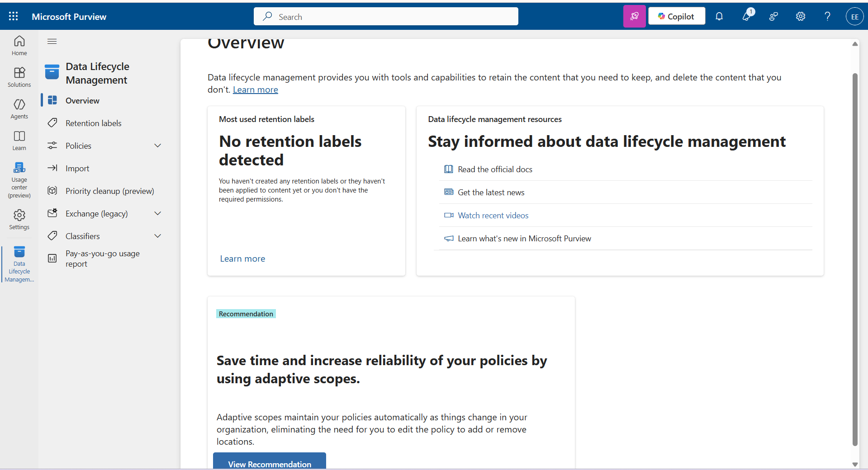The height and width of the screenshot is (470, 868).
Task: Click the notifications bell
Action: point(719,16)
